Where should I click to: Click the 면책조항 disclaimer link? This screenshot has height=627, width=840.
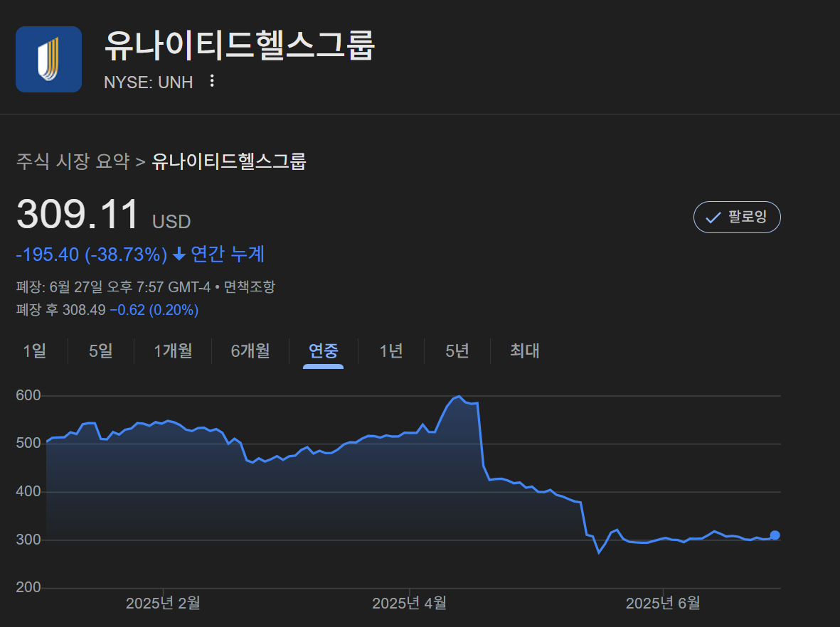point(249,286)
